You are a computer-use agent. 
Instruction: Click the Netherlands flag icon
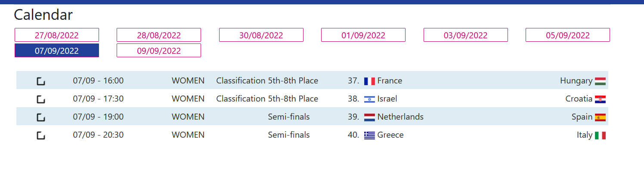369,117
